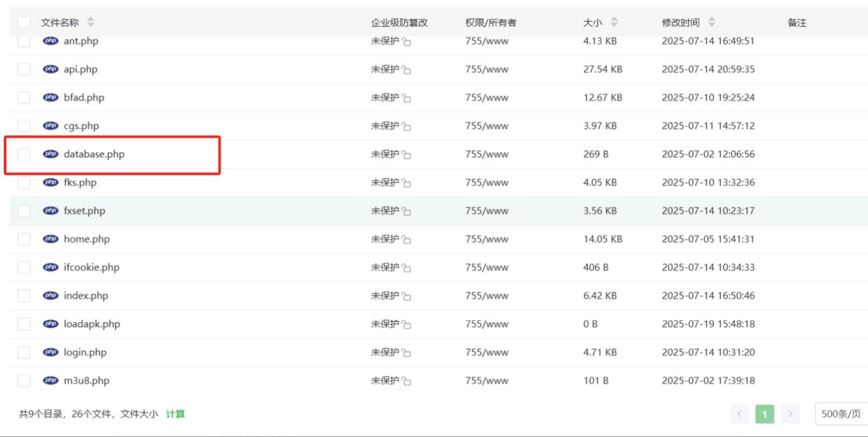Go to the previous page arrow
The width and height of the screenshot is (868, 437).
pyautogui.click(x=740, y=414)
